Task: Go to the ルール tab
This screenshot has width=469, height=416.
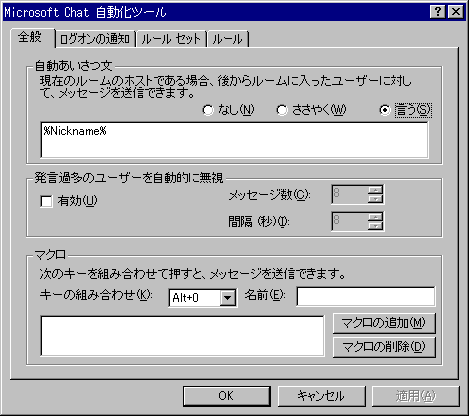Action: [228, 39]
